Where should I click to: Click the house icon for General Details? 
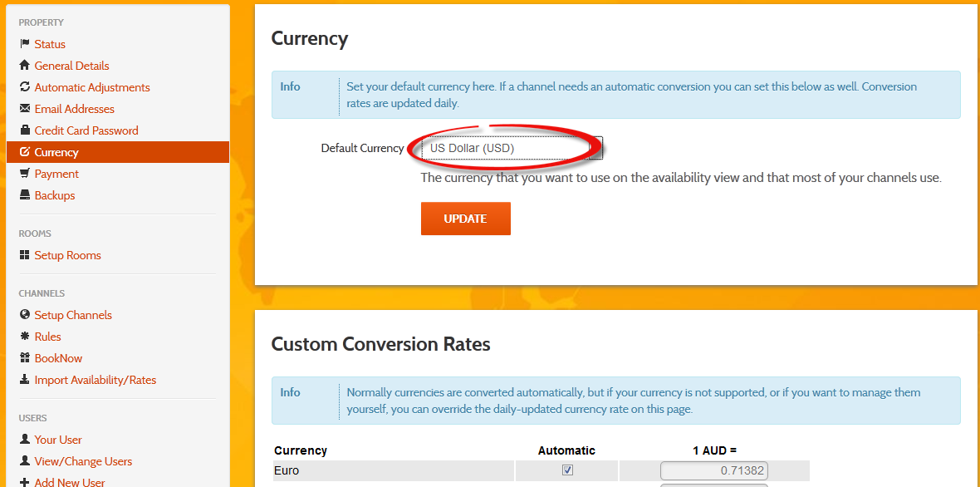25,66
